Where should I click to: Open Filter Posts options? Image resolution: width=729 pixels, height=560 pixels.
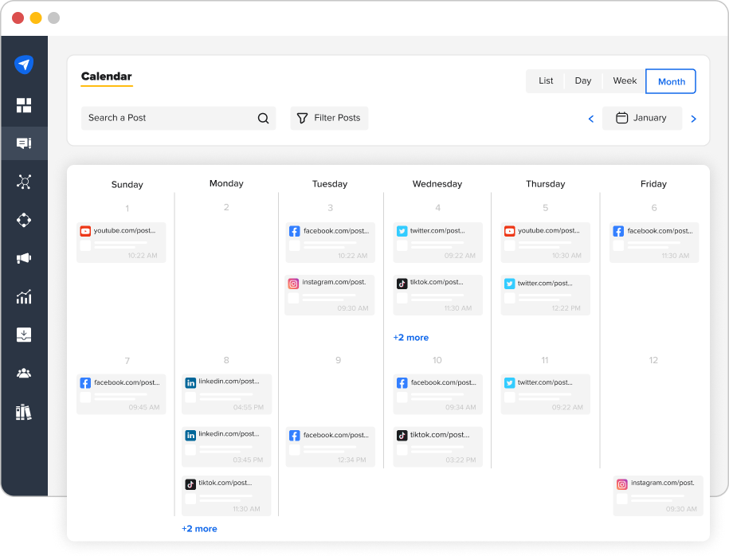[x=329, y=118]
